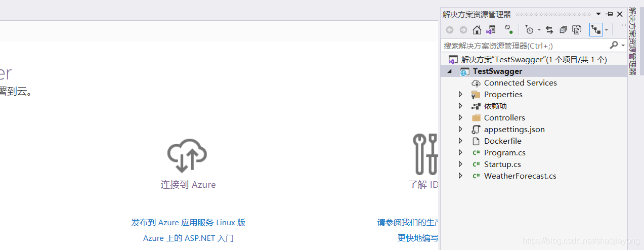This screenshot has height=250, width=644.
Task: Switch views using the Visual Studio solutions icon
Action: pyautogui.click(x=490, y=30)
